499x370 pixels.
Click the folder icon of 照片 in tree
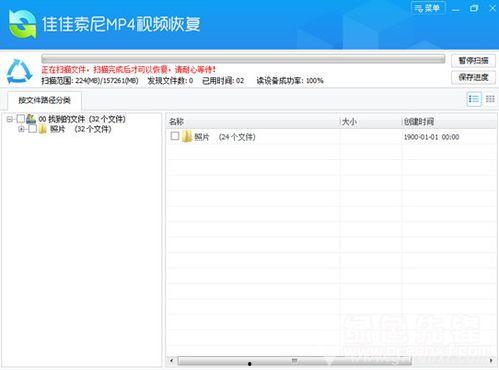pos(43,129)
